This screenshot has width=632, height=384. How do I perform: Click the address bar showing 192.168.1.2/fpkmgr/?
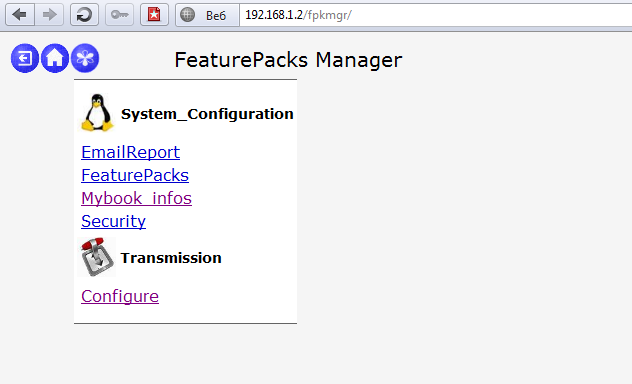pyautogui.click(x=435, y=15)
